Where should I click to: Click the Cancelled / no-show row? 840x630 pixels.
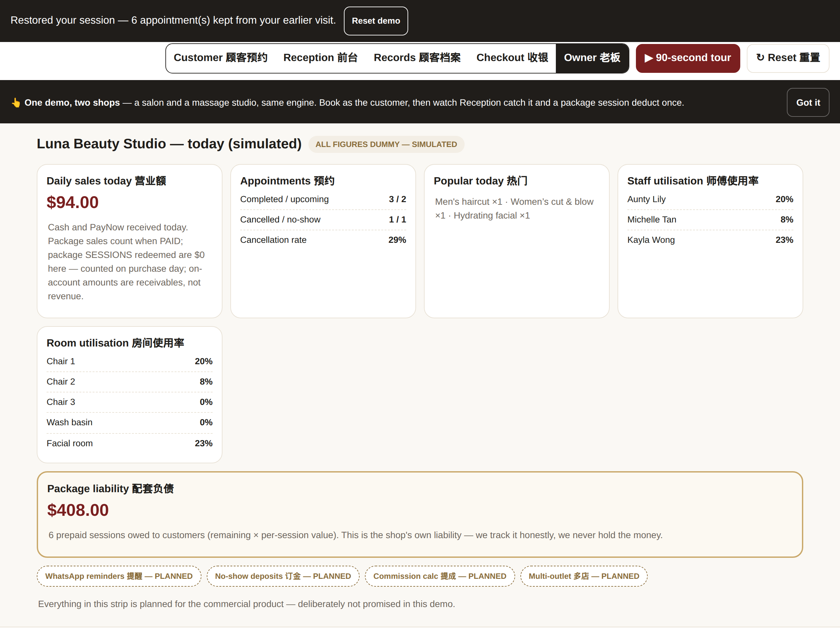tap(323, 220)
